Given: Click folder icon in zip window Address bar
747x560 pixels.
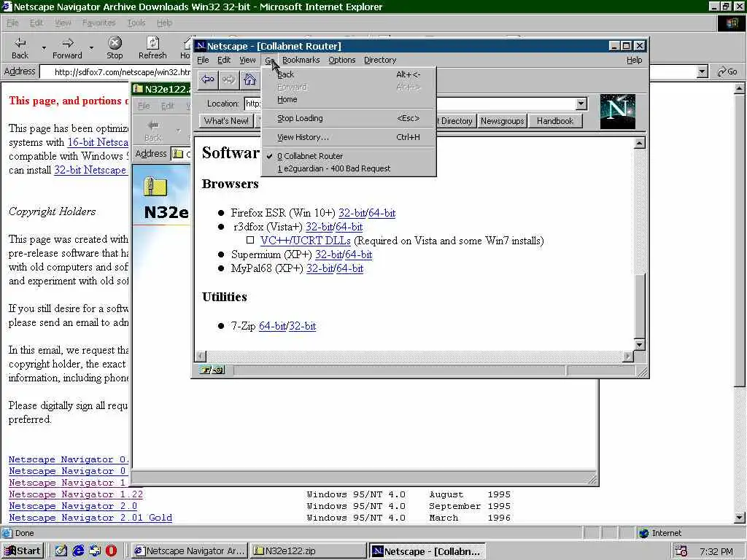Looking at the screenshot, I should 178,154.
